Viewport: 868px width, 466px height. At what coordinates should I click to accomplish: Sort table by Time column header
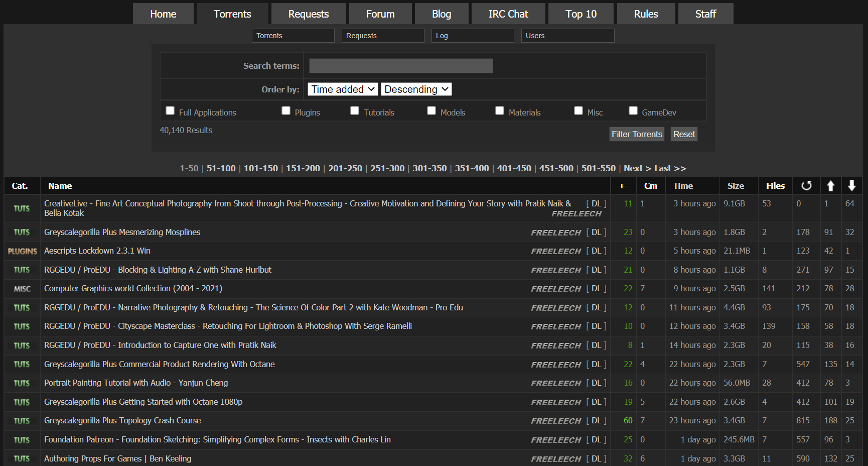coord(683,186)
